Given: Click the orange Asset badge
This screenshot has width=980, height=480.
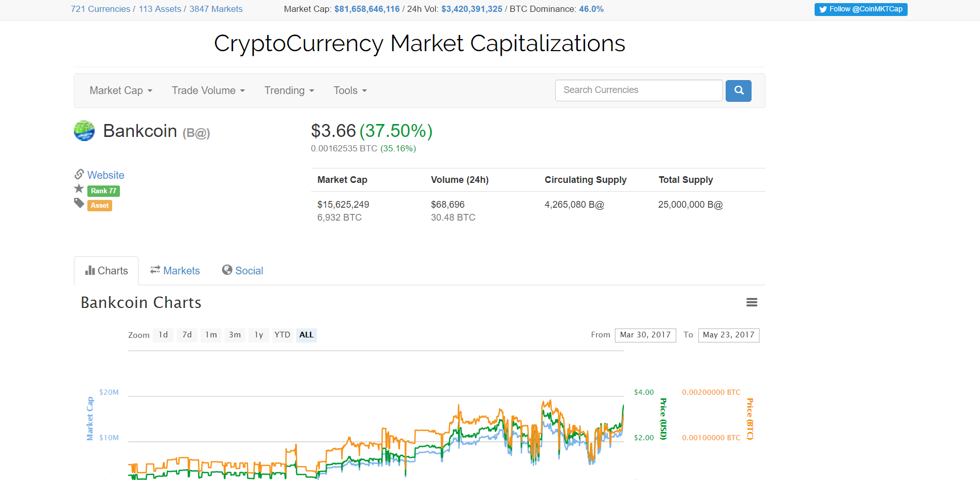Looking at the screenshot, I should tap(100, 206).
